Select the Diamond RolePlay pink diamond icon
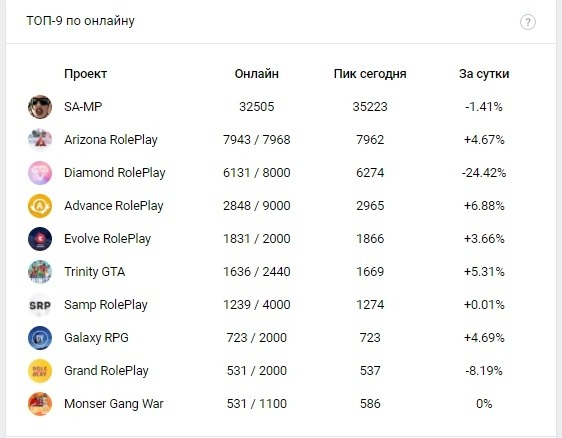The height and width of the screenshot is (438, 562). point(40,173)
